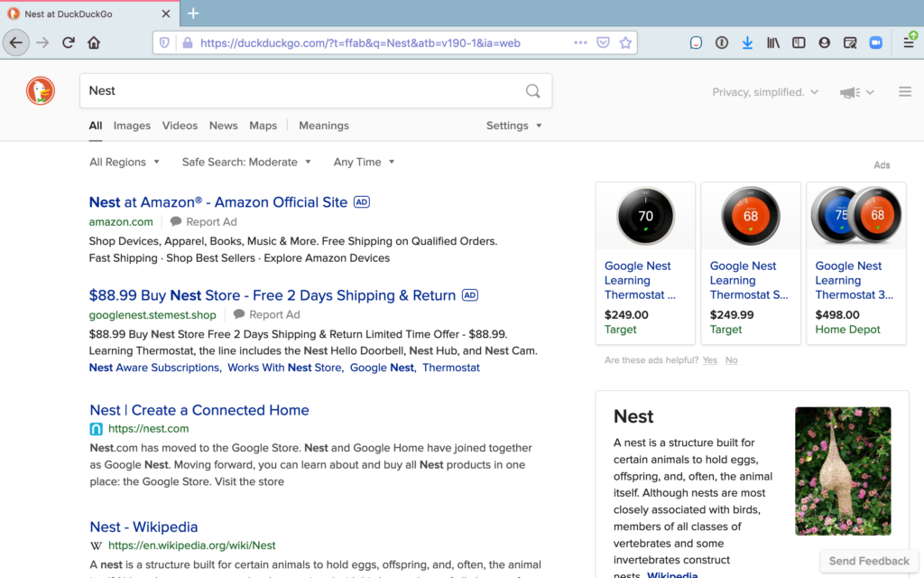Open the Thermostat sitelink
Image resolution: width=924 pixels, height=578 pixels.
pos(451,368)
